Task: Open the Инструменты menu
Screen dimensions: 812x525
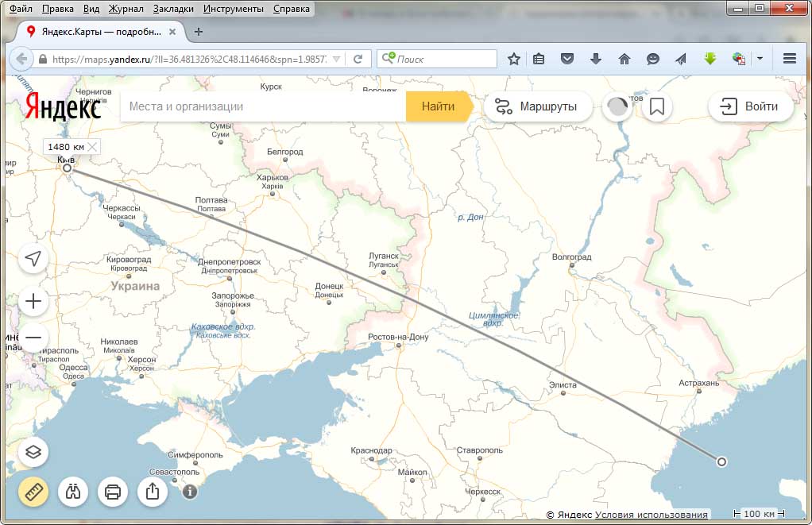Action: coord(233,9)
